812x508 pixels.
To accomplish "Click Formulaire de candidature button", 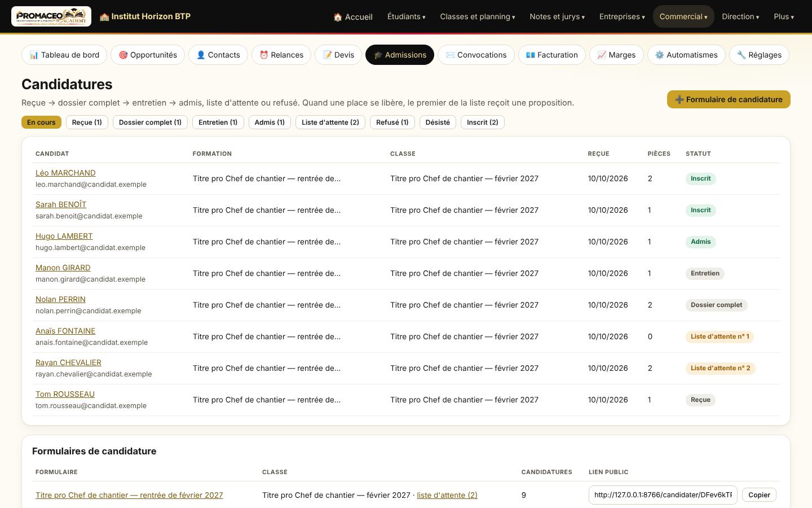I will coord(729,99).
